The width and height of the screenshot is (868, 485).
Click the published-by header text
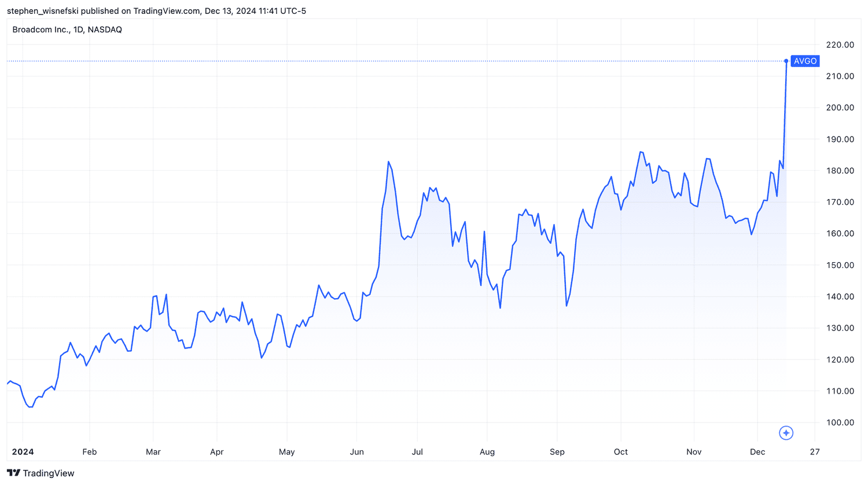click(x=157, y=11)
